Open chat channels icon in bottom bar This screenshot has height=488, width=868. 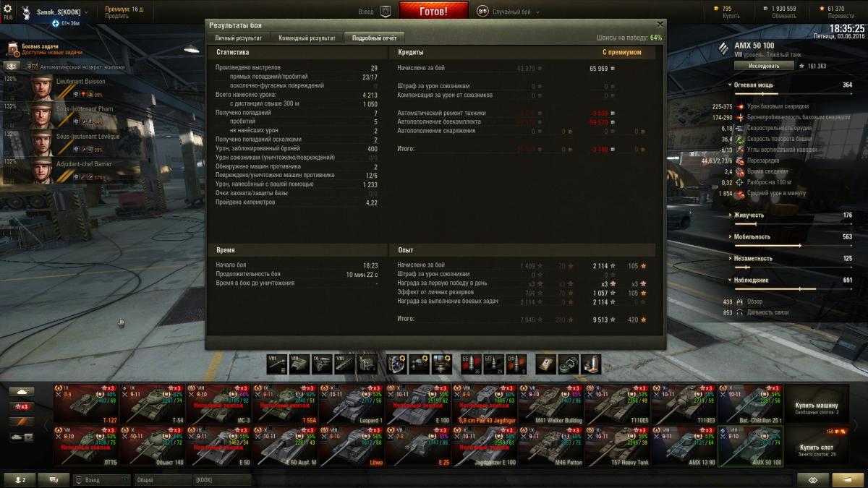54,479
